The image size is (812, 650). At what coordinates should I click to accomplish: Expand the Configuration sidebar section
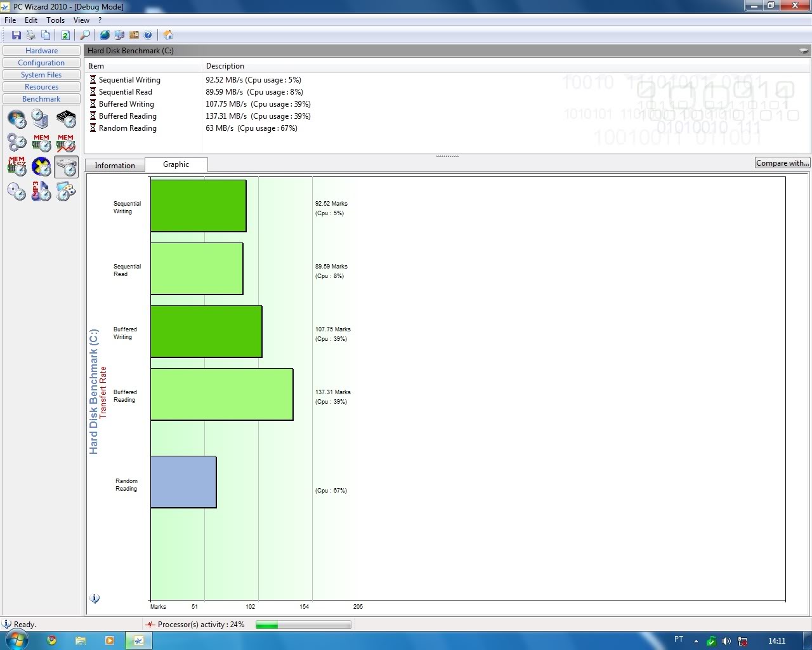click(41, 63)
